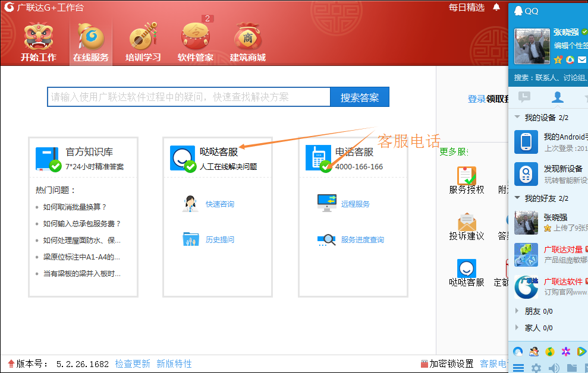
Task: Click the 登录 link
Action: tap(477, 99)
